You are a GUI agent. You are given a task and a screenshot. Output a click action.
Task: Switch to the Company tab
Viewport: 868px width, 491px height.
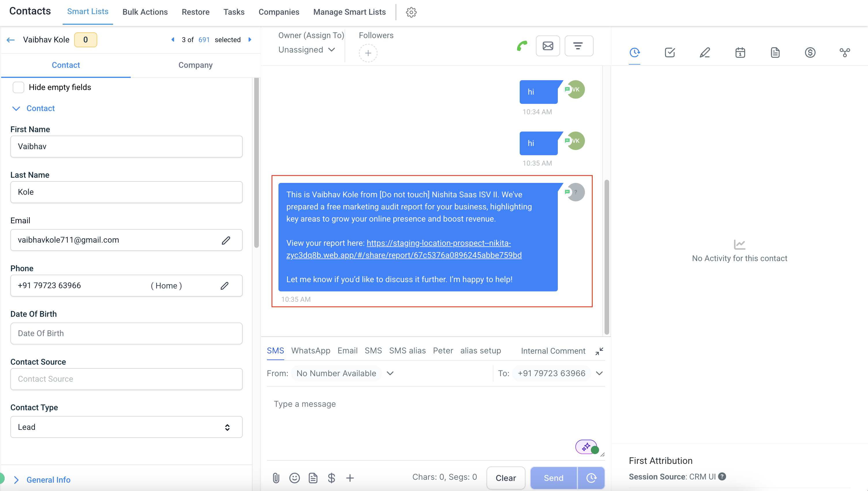pos(195,65)
